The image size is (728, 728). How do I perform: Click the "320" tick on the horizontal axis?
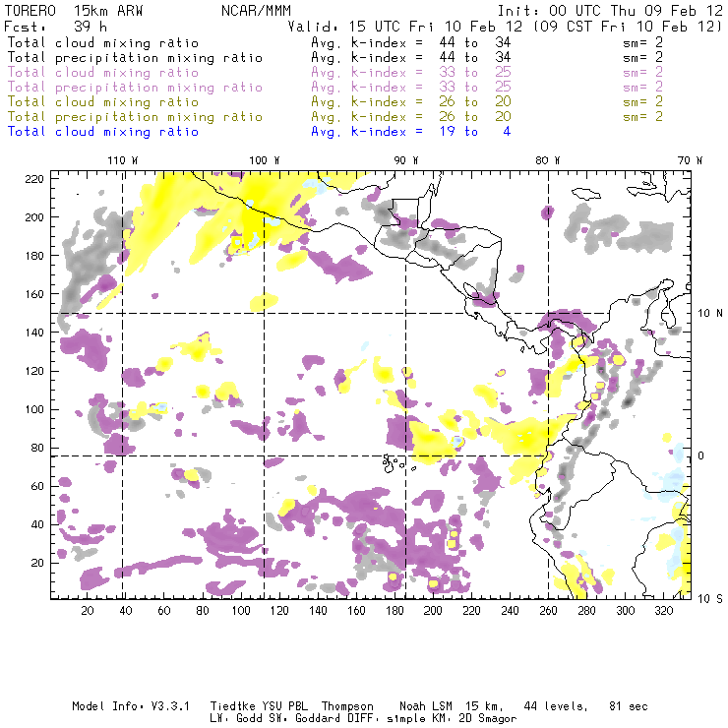[x=663, y=611]
